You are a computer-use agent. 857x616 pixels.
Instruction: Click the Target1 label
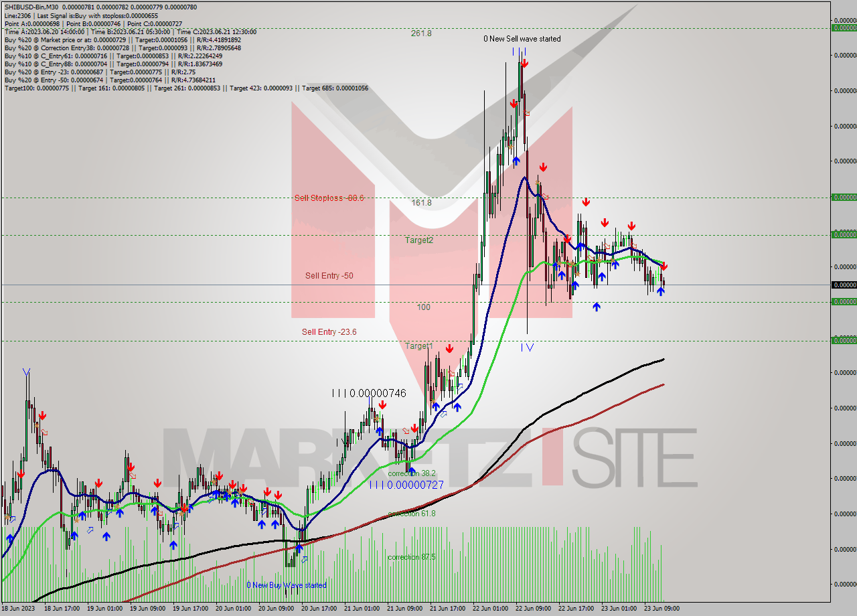pos(418,346)
